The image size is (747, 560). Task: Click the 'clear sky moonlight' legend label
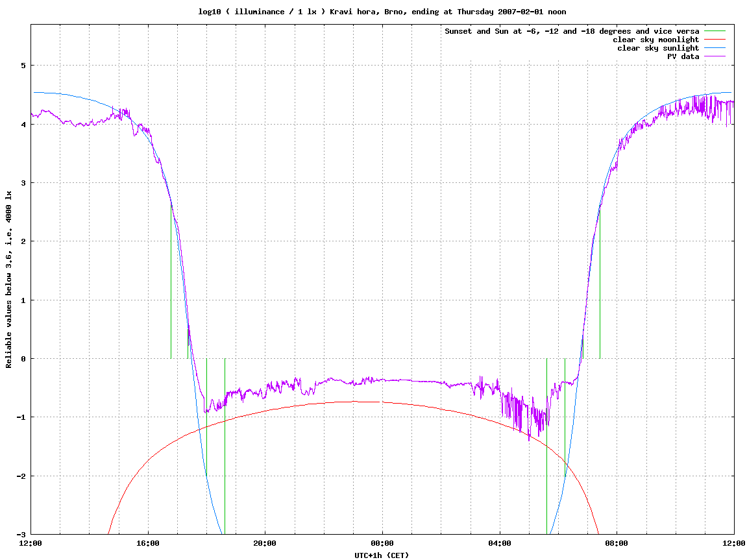point(655,40)
